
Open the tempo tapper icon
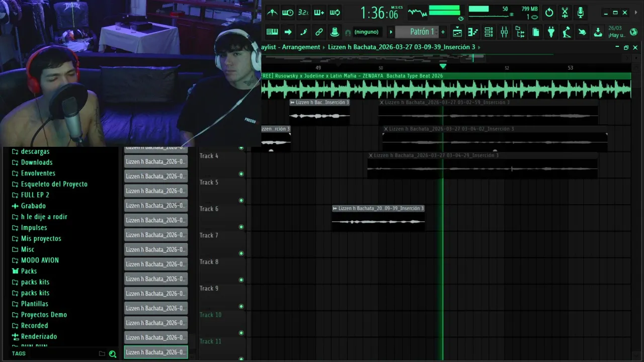tap(567, 32)
